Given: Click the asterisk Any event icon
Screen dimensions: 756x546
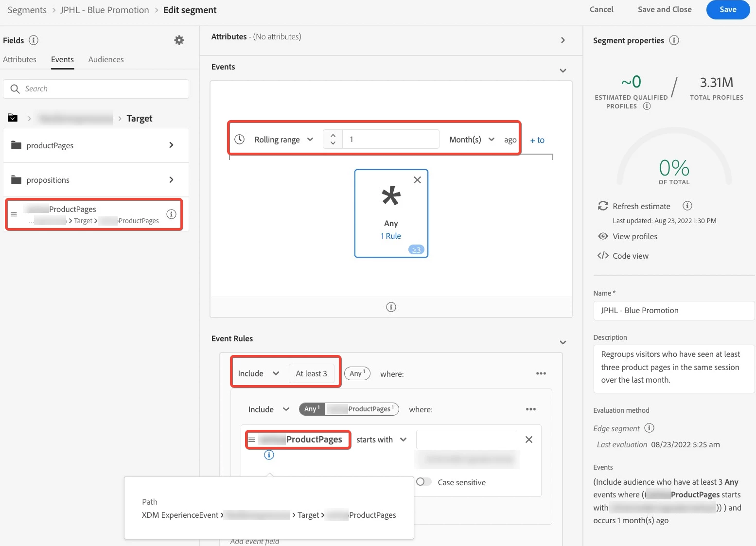Looking at the screenshot, I should (391, 196).
